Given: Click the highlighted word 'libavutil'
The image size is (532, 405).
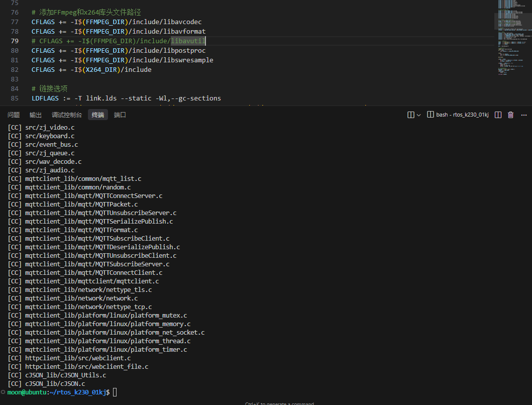Looking at the screenshot, I should [x=188, y=41].
